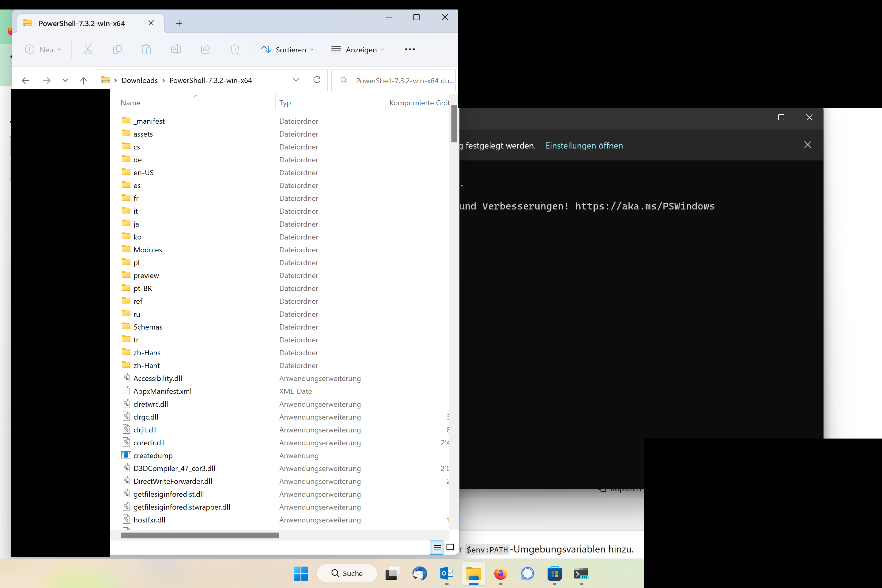
Task: Go forward with the right arrow
Action: tap(47, 80)
